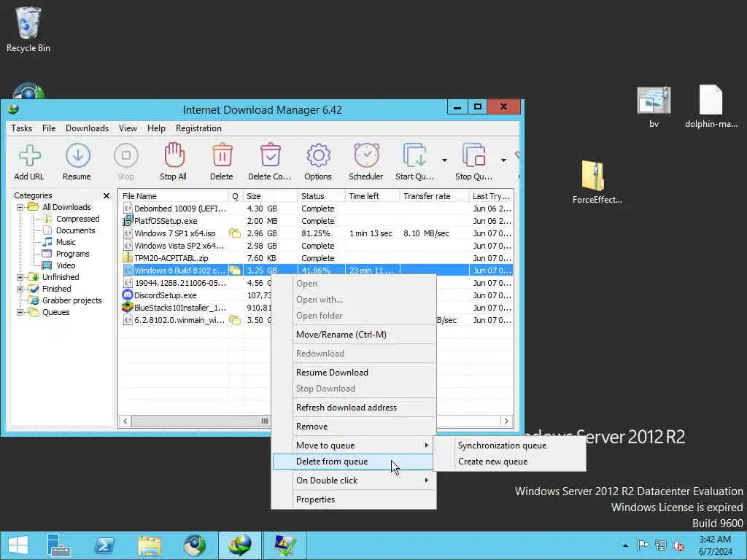This screenshot has width=747, height=560.
Task: Click the Stop All hand icon
Action: (x=174, y=162)
